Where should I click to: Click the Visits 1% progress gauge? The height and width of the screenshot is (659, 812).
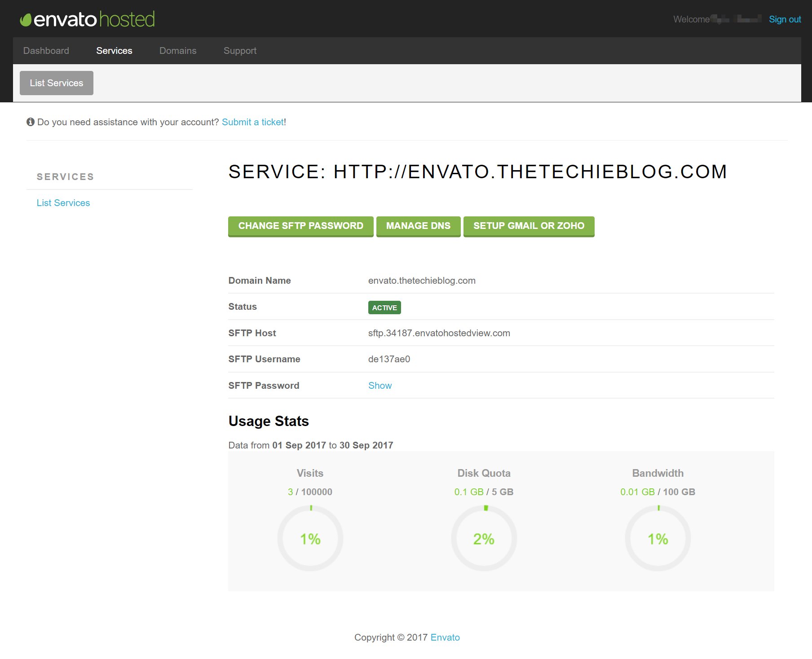(310, 538)
